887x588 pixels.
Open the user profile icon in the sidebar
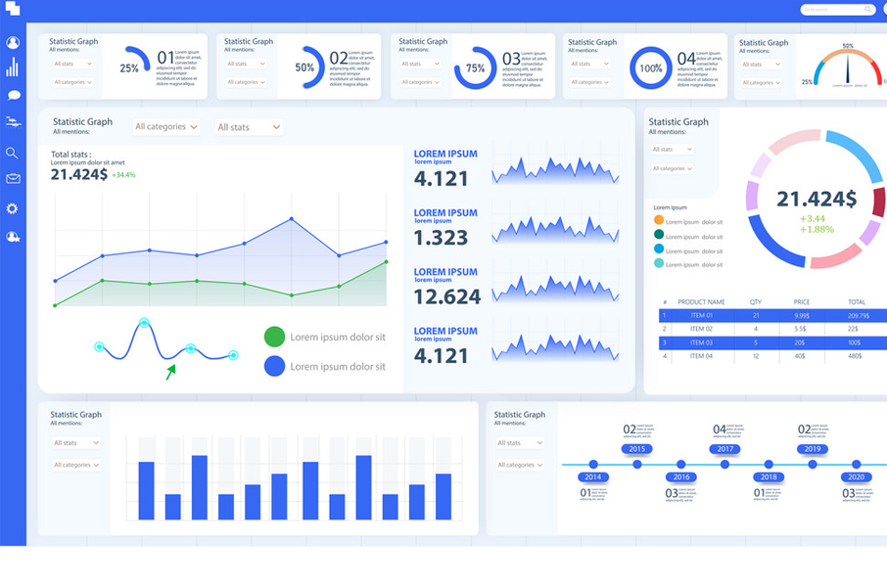click(13, 42)
